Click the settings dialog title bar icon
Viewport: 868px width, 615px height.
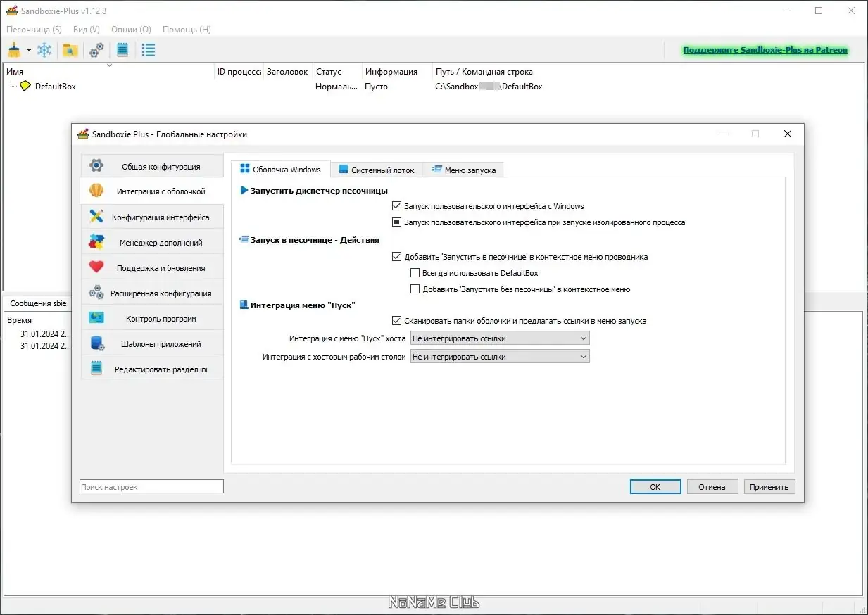(84, 134)
